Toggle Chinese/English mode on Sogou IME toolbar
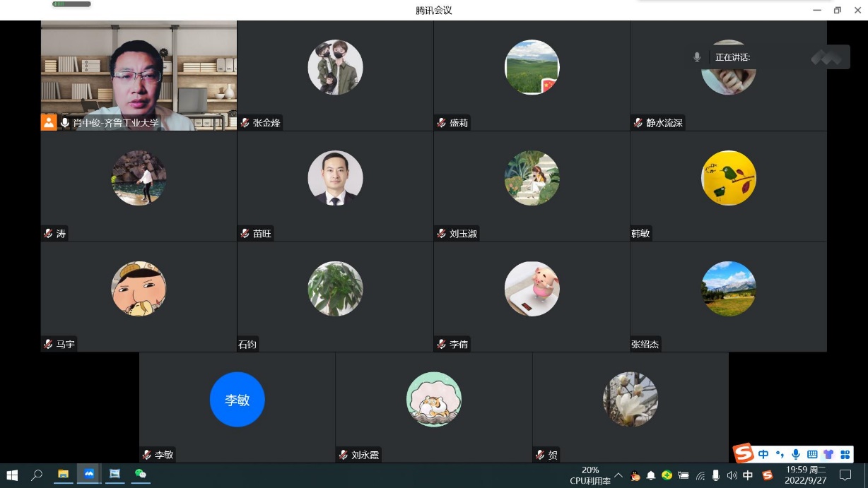The height and width of the screenshot is (488, 868). 763,454
